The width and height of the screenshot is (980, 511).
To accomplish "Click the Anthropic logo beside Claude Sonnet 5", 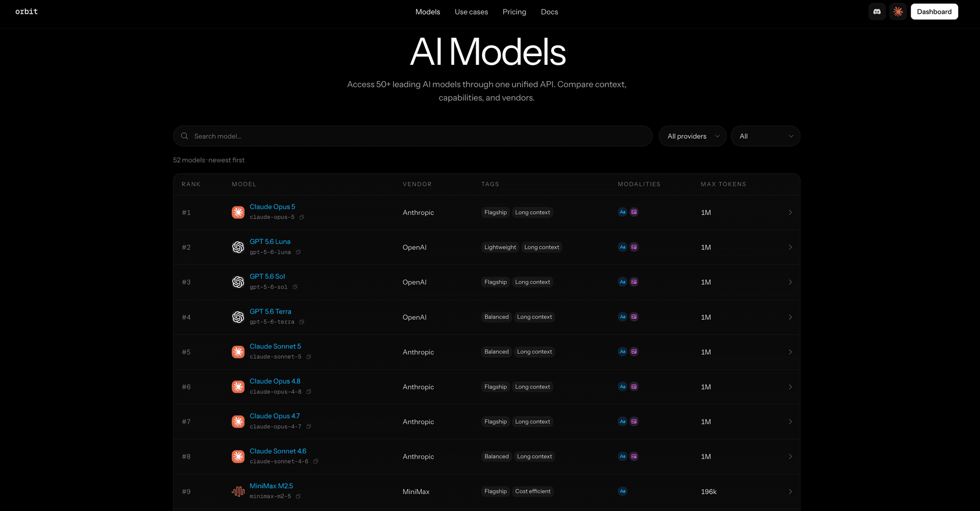I will click(238, 352).
